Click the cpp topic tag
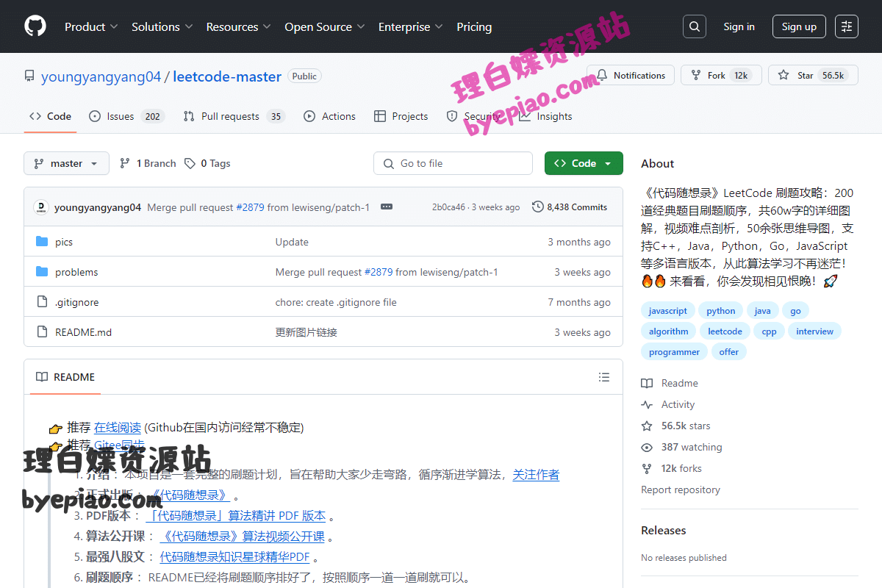 tap(770, 331)
